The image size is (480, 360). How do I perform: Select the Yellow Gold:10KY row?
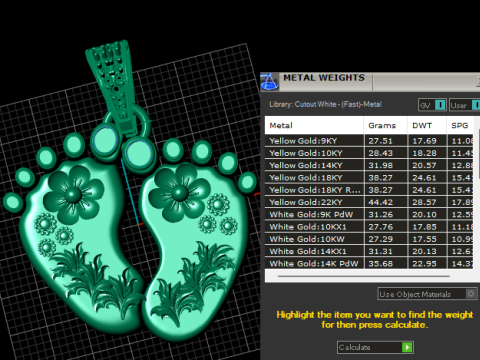click(369, 153)
